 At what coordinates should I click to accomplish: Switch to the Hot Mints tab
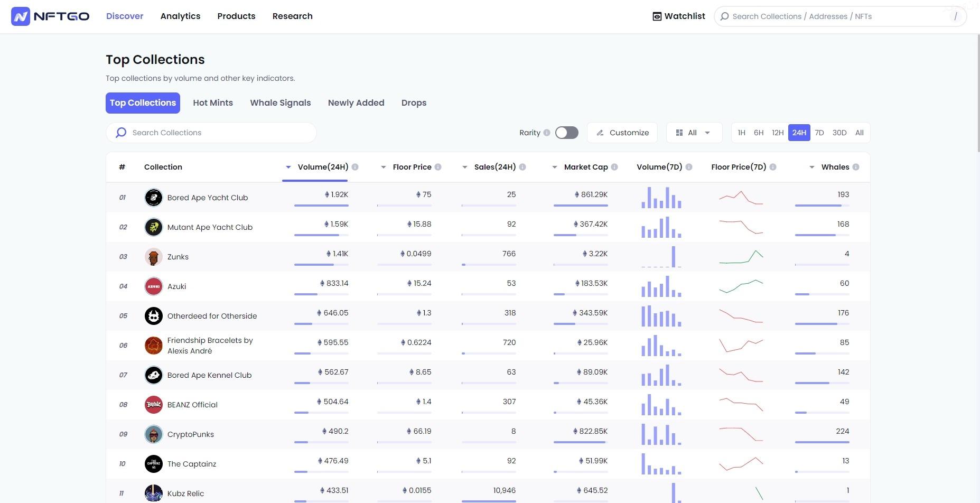pyautogui.click(x=213, y=103)
